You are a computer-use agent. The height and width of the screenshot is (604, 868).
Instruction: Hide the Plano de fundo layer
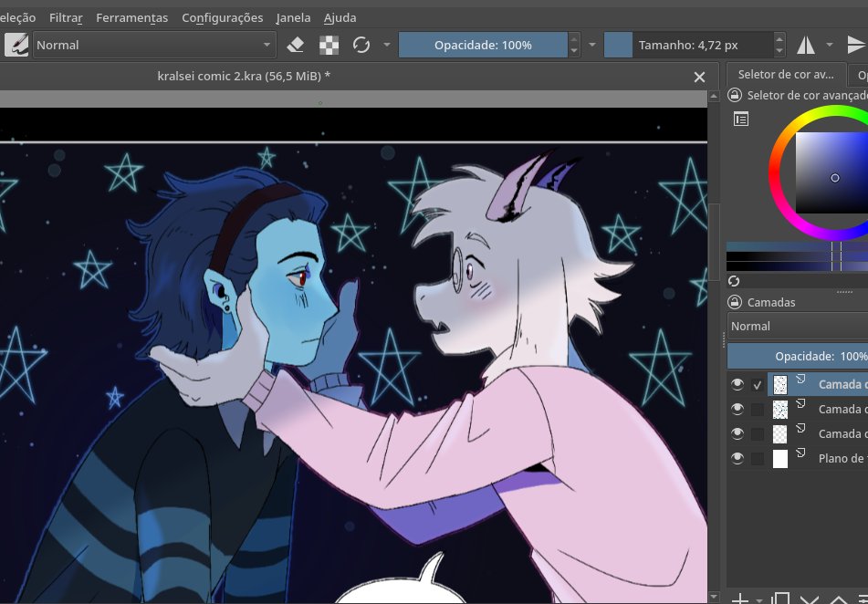[x=737, y=458]
